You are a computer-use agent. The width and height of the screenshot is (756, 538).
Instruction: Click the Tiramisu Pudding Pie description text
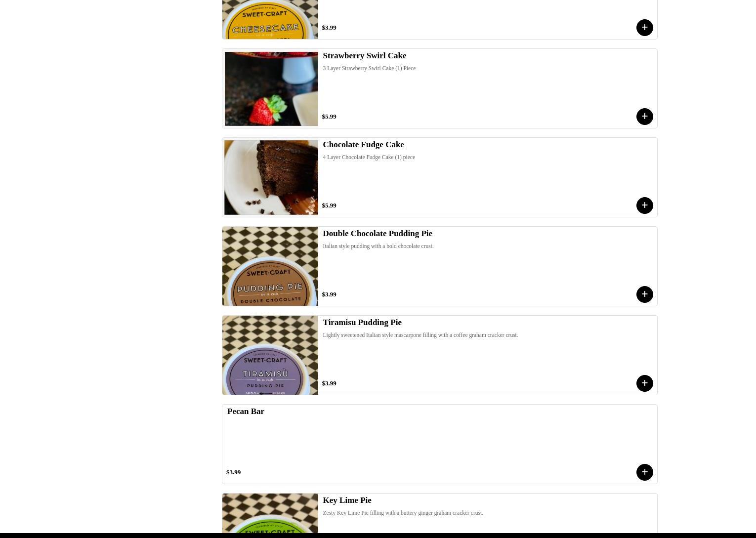click(x=420, y=335)
